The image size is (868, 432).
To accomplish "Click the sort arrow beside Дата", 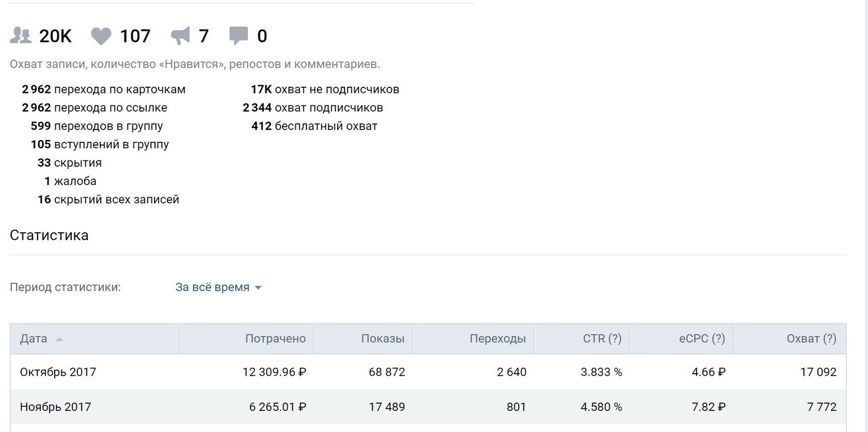I will [59, 340].
